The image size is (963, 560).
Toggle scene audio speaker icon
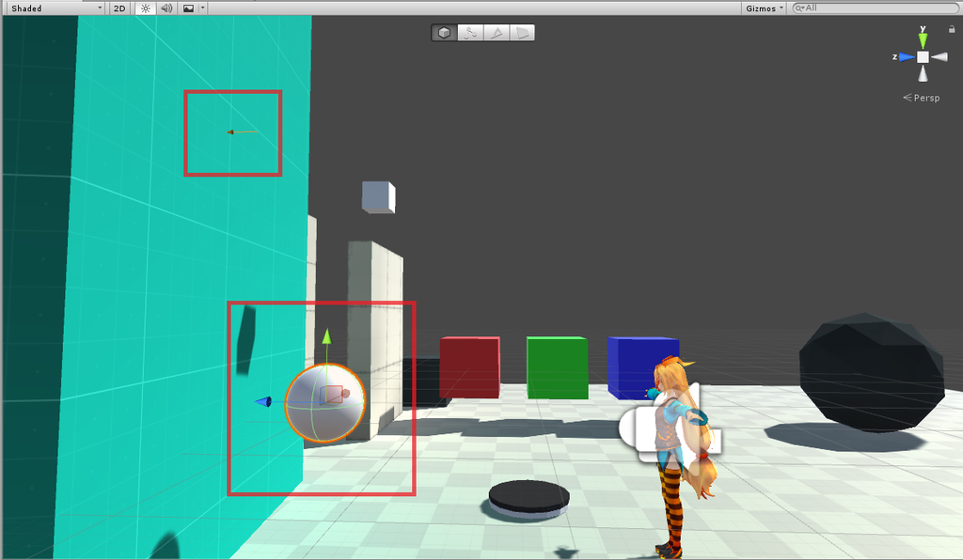point(166,8)
